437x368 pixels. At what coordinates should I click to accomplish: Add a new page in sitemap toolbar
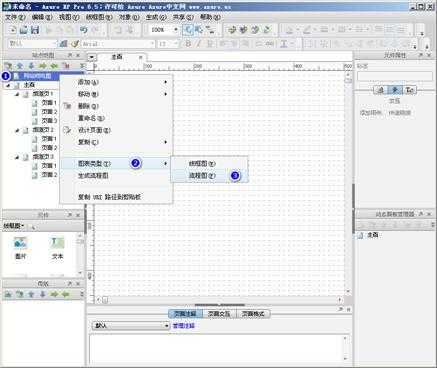tap(8, 66)
